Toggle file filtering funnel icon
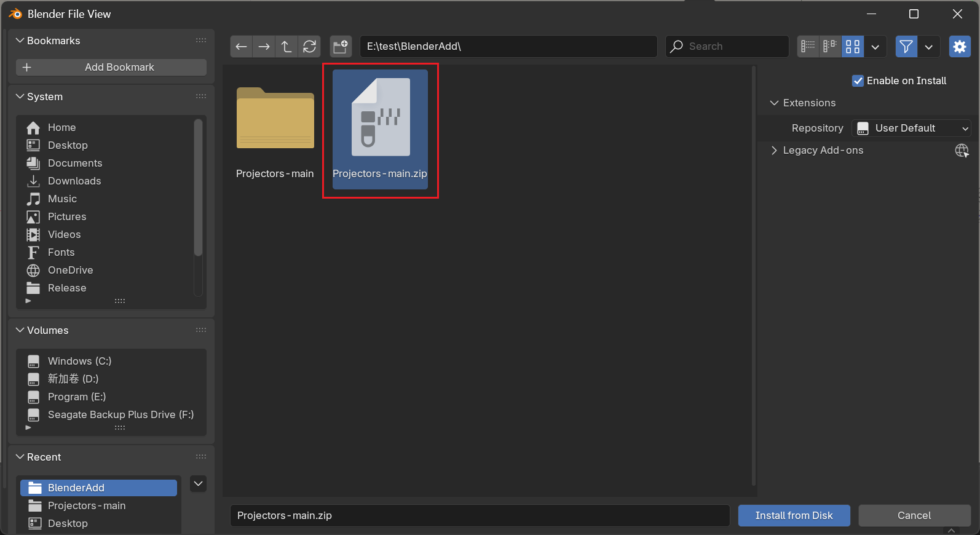This screenshot has width=980, height=535. [x=906, y=46]
